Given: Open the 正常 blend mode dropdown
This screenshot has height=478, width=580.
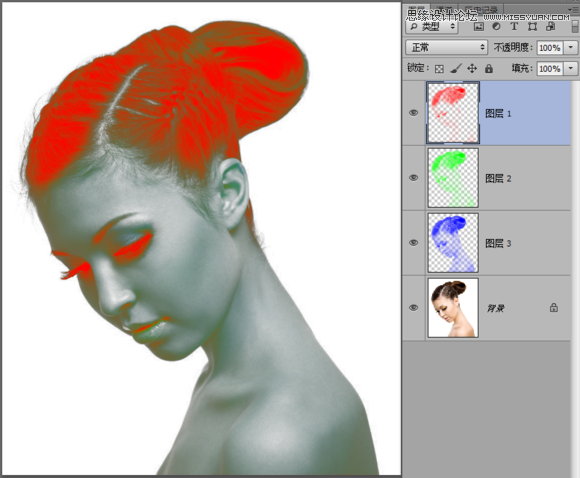Looking at the screenshot, I should click(x=446, y=47).
